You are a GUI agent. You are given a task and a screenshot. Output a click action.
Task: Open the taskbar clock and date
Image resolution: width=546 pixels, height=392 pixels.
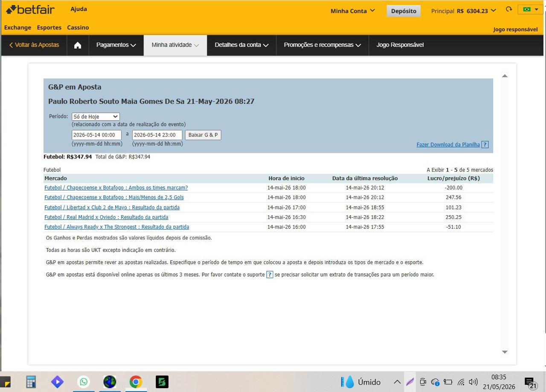pyautogui.click(x=499, y=382)
